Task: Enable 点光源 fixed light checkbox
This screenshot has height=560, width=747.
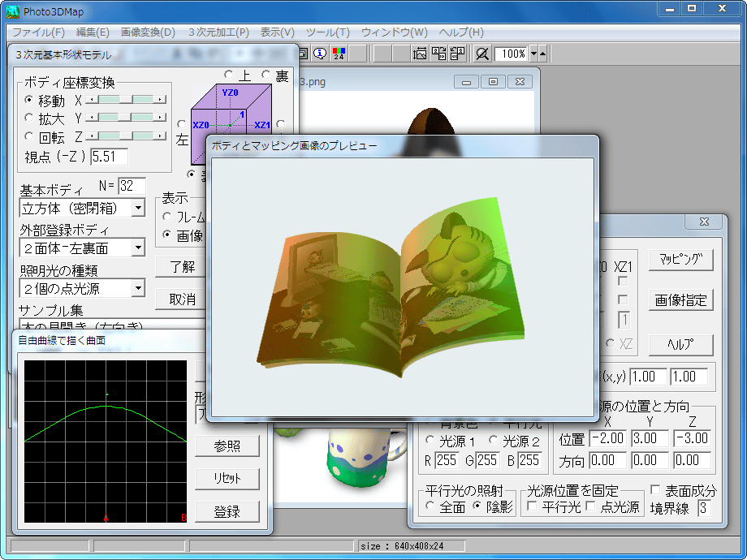Action: tap(591, 506)
